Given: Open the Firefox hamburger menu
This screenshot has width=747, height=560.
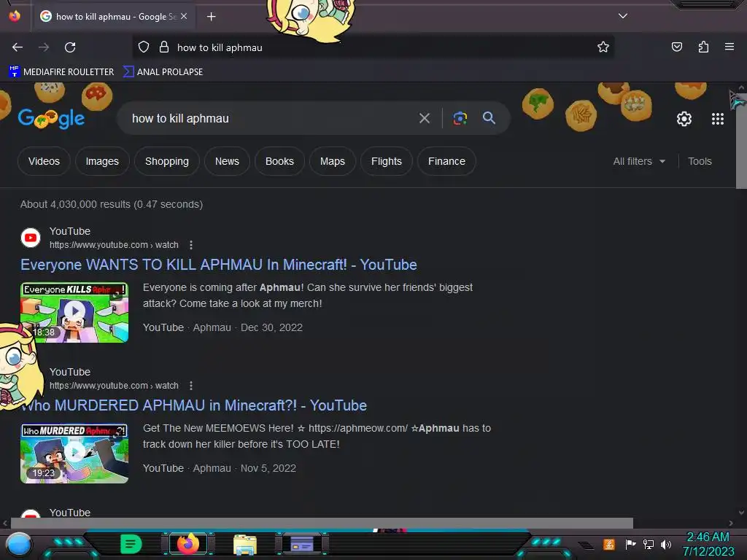Looking at the screenshot, I should [x=729, y=47].
